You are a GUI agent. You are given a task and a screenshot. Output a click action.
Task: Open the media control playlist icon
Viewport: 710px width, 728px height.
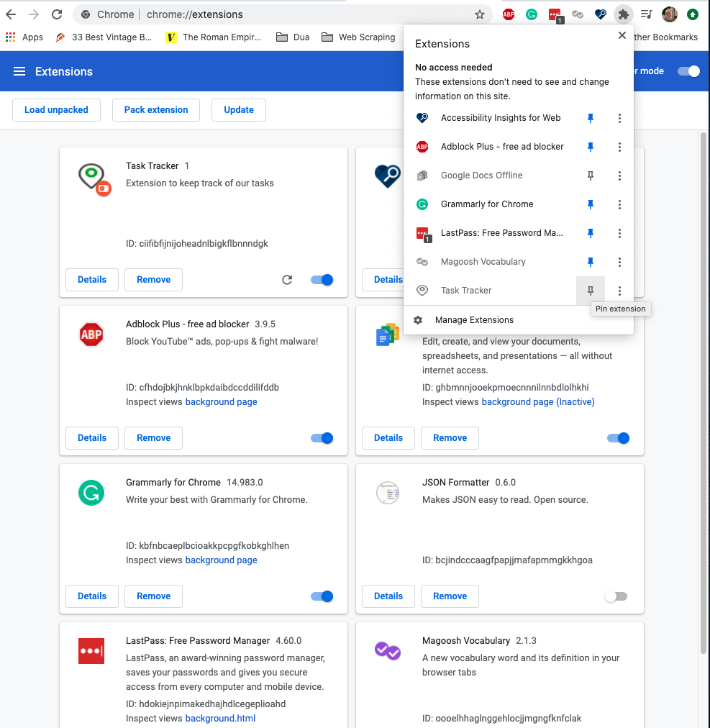[x=647, y=14]
